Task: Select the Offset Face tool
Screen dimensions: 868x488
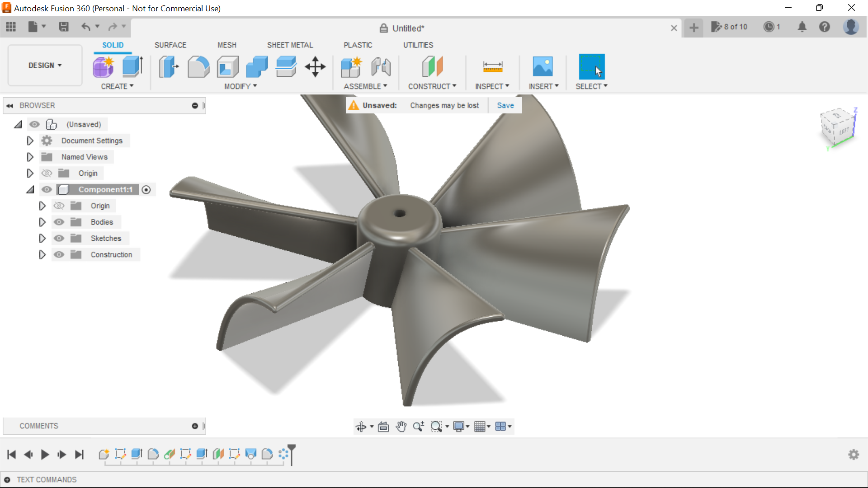Action: tap(286, 67)
